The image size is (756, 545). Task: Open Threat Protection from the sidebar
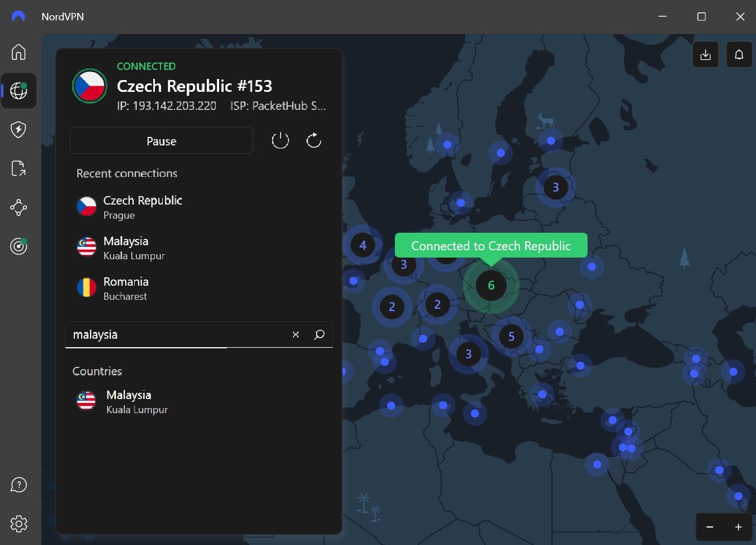[x=19, y=129]
